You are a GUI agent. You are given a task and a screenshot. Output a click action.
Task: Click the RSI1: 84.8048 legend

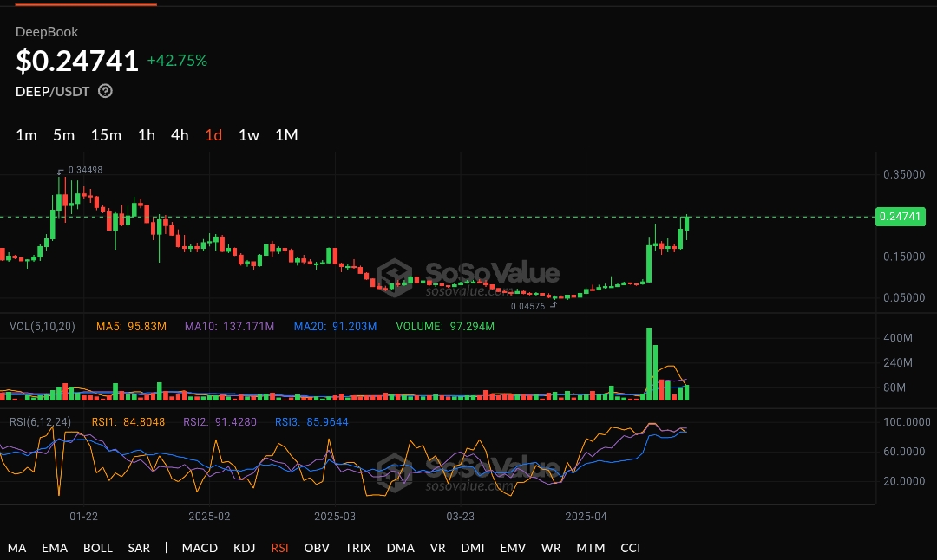click(128, 422)
